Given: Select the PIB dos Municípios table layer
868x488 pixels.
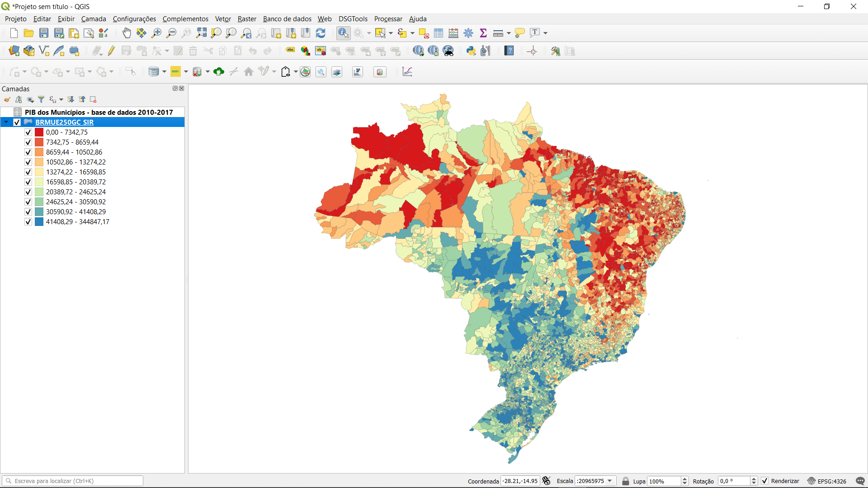Looking at the screenshot, I should click(99, 113).
